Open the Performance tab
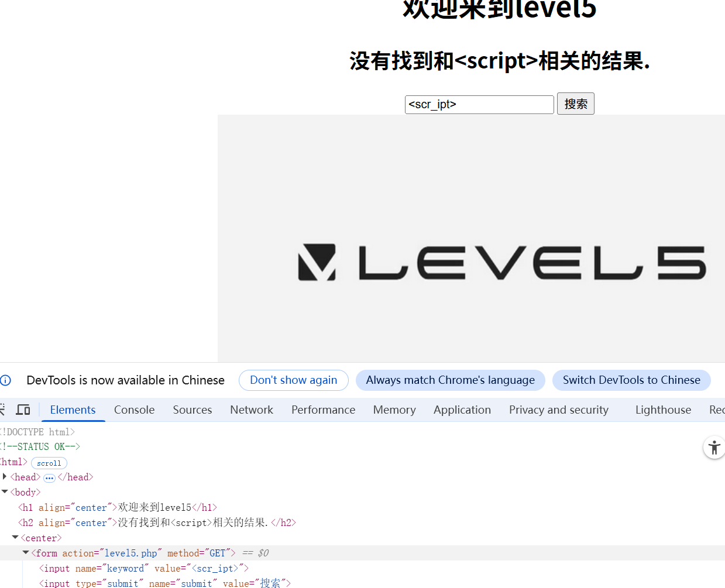725x588 pixels. click(x=323, y=410)
